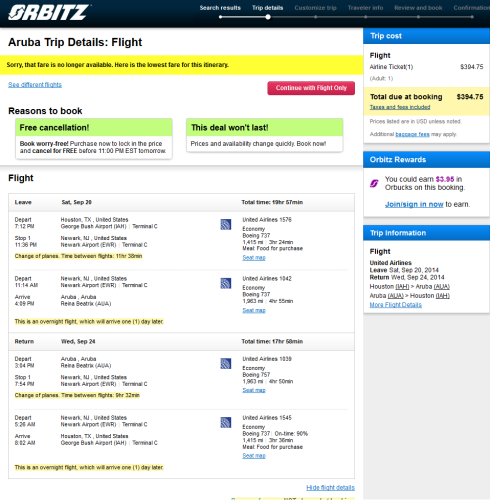Click United Airlines 1042 flight text
Viewport: 490px width, 500px height.
point(267,279)
